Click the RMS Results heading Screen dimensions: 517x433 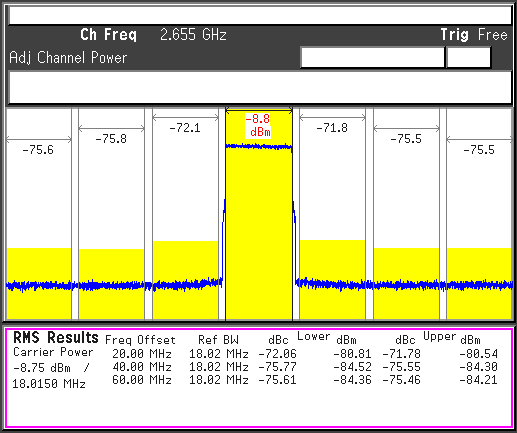56,337
